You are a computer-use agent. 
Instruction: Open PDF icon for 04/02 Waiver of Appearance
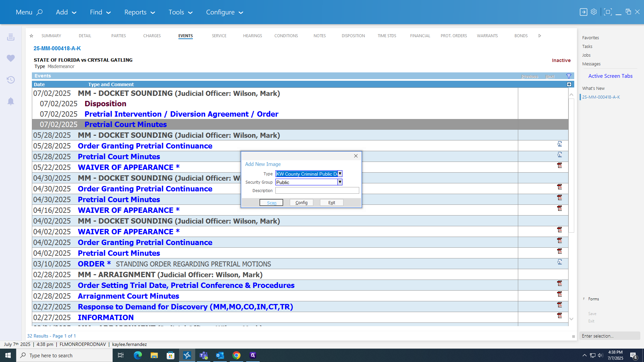(559, 230)
